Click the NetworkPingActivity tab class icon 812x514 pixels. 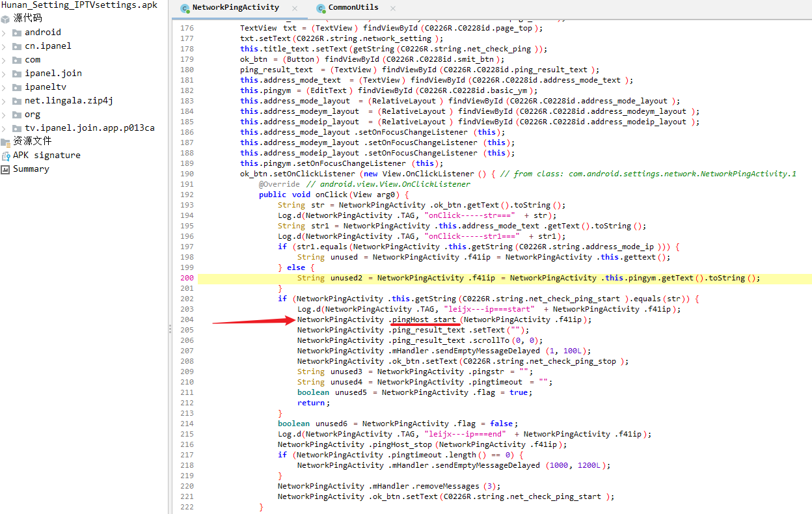[x=185, y=8]
